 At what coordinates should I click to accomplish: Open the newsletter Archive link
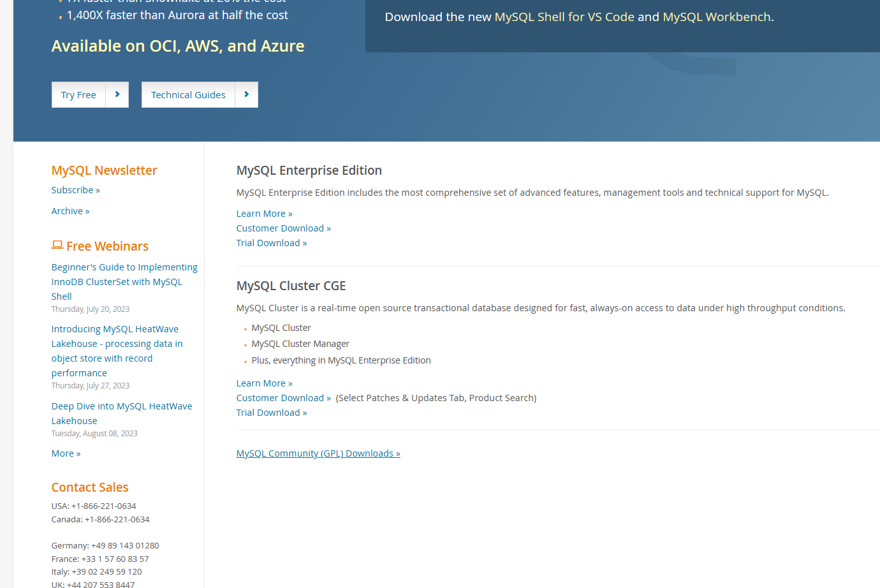click(71, 211)
